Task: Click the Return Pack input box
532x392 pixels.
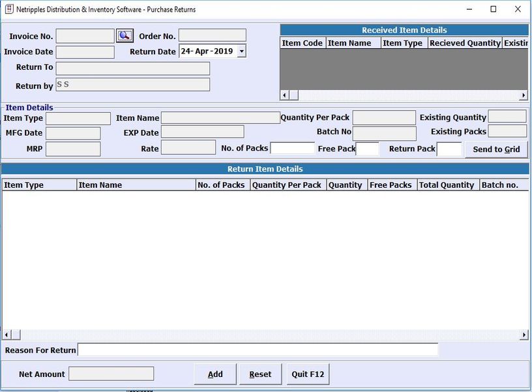Action: pos(449,149)
